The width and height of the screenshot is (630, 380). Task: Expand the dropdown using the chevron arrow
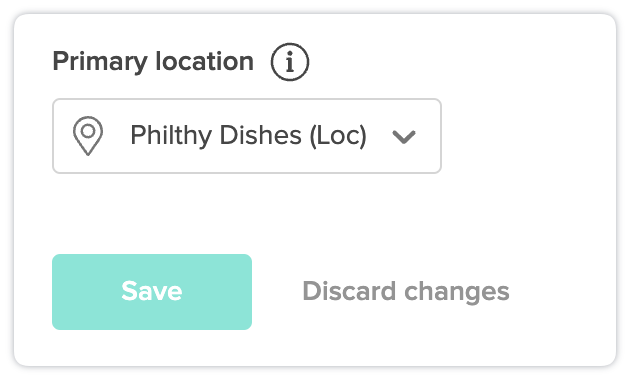coord(404,137)
